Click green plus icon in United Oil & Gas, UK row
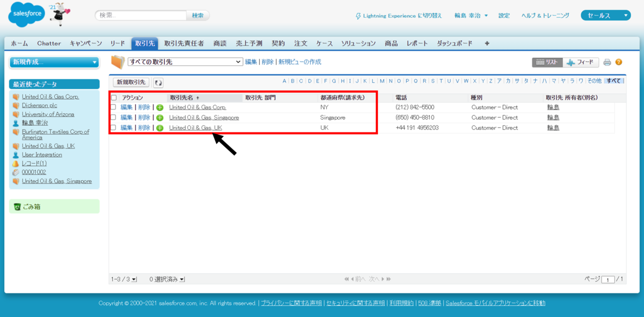Screen dimensions: 644x317 tap(160, 128)
